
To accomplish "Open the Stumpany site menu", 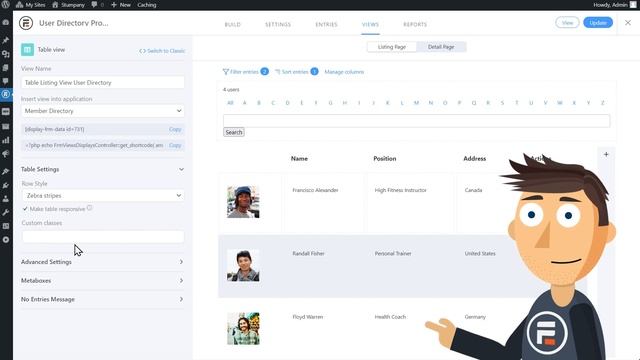I will click(69, 5).
